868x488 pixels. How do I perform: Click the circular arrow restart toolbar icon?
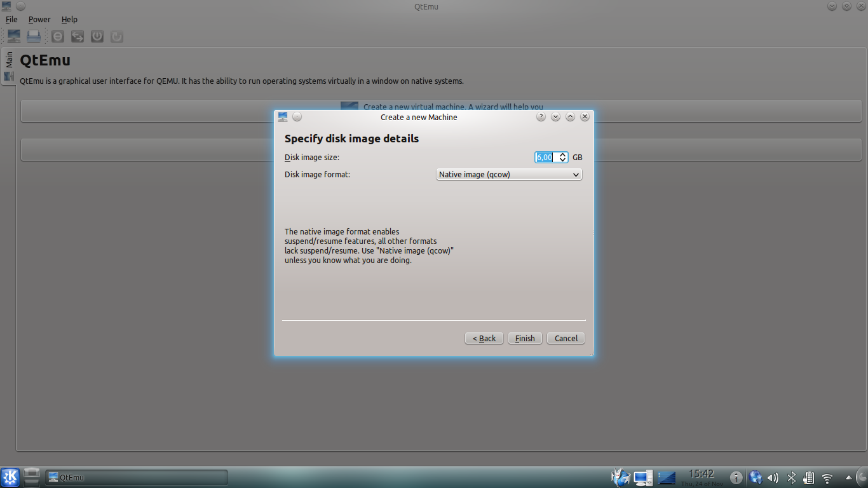click(x=117, y=36)
